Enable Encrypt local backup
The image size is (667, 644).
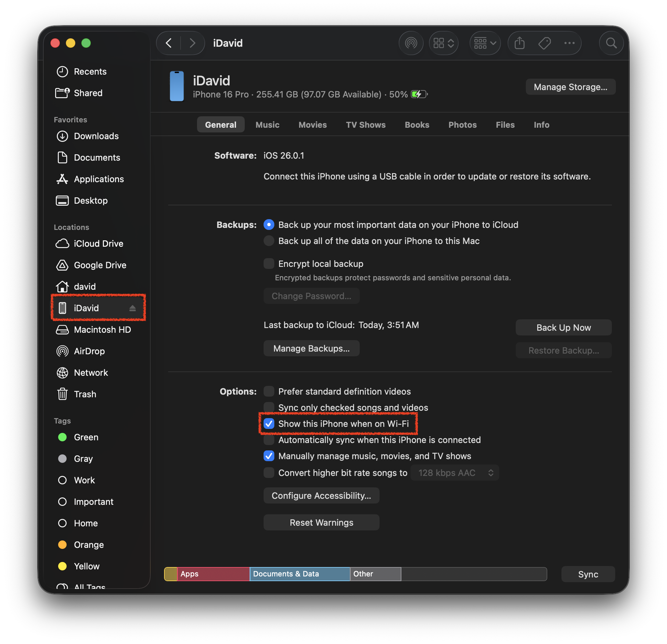[269, 263]
